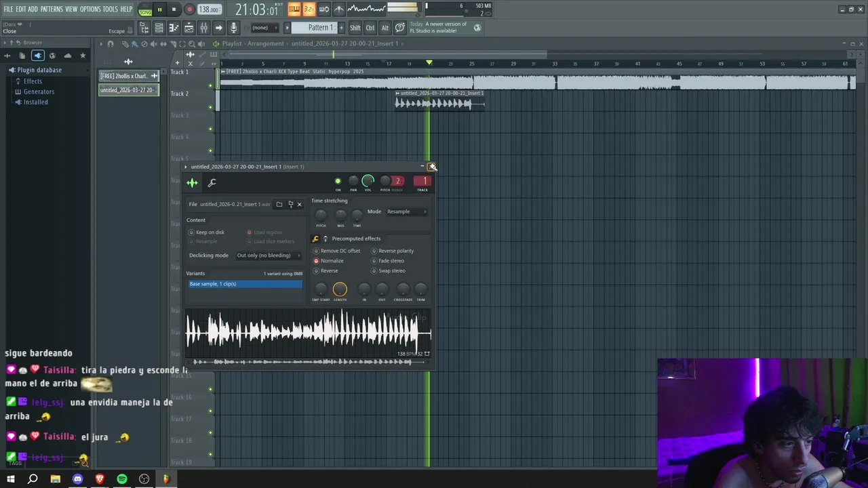Enable the Reverse effect
Screen dimensions: 868x488
pos(325,271)
